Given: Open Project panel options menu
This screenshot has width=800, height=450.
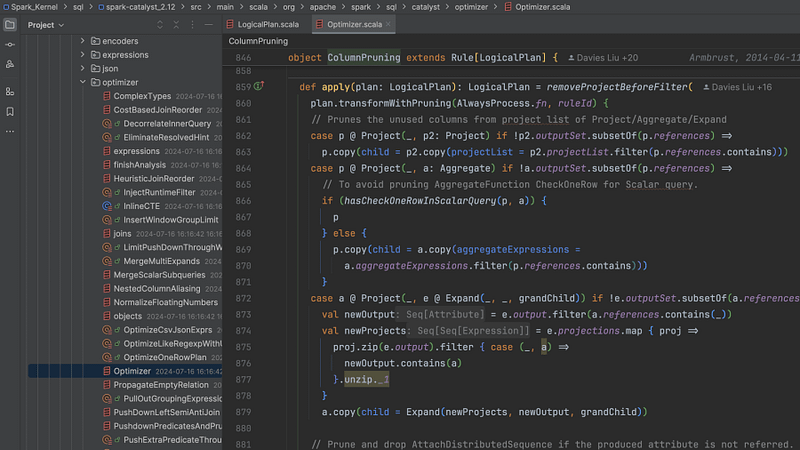Looking at the screenshot, I should (192, 24).
